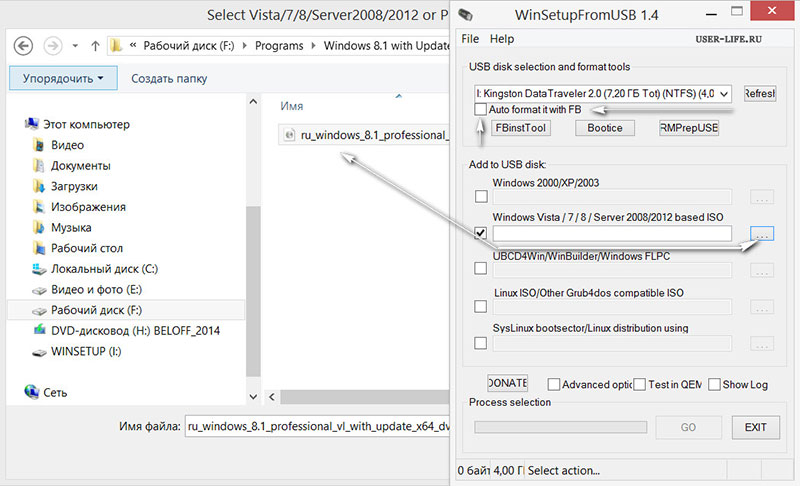The image size is (800, 486).
Task: Enable the Show Log checkbox
Action: pyautogui.click(x=714, y=384)
